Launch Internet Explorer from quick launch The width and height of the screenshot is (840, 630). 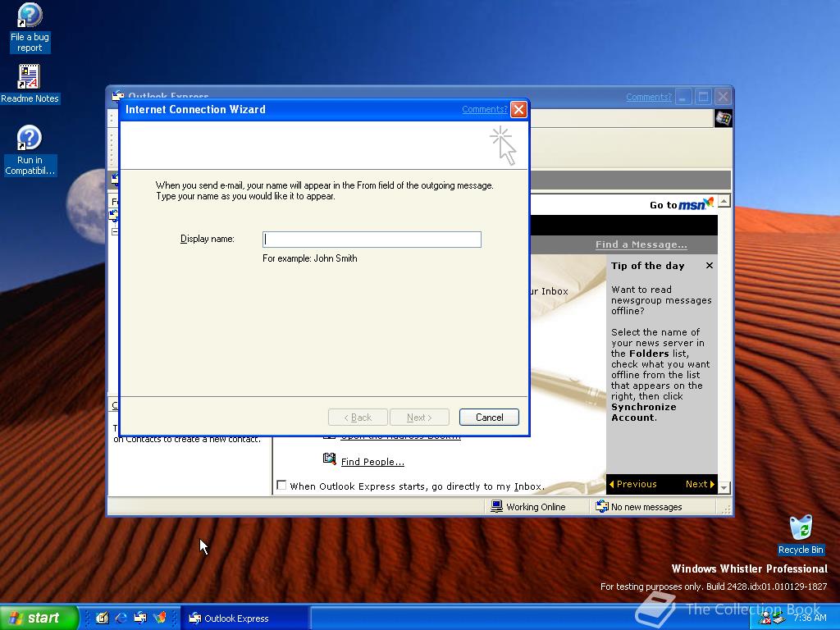121,618
